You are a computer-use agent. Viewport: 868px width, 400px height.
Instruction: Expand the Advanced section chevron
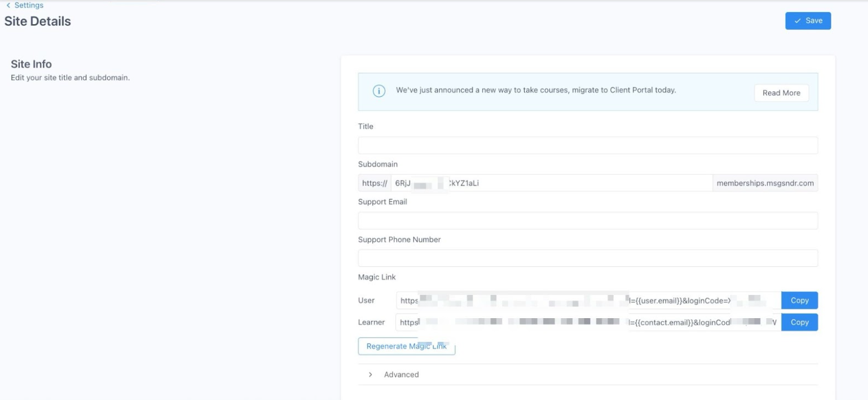coord(371,375)
